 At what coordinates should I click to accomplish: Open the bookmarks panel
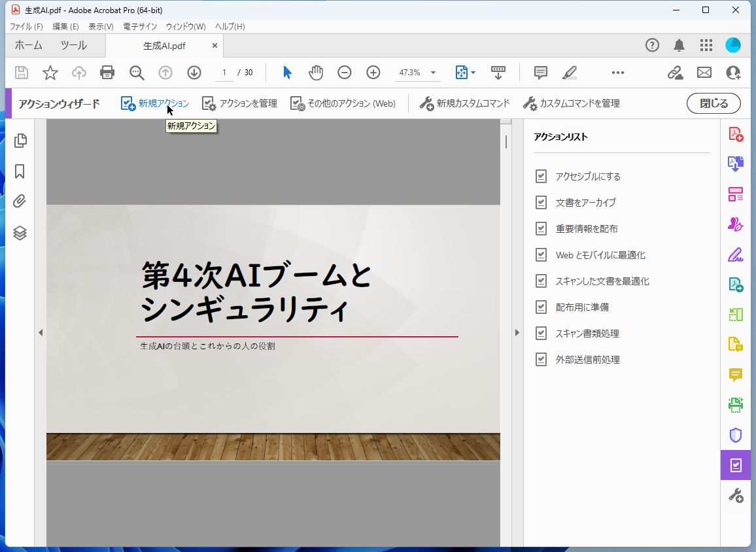tap(20, 171)
